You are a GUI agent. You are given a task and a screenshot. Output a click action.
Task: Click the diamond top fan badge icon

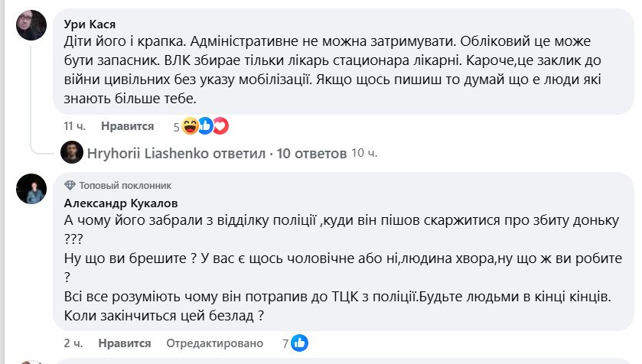pyautogui.click(x=70, y=185)
